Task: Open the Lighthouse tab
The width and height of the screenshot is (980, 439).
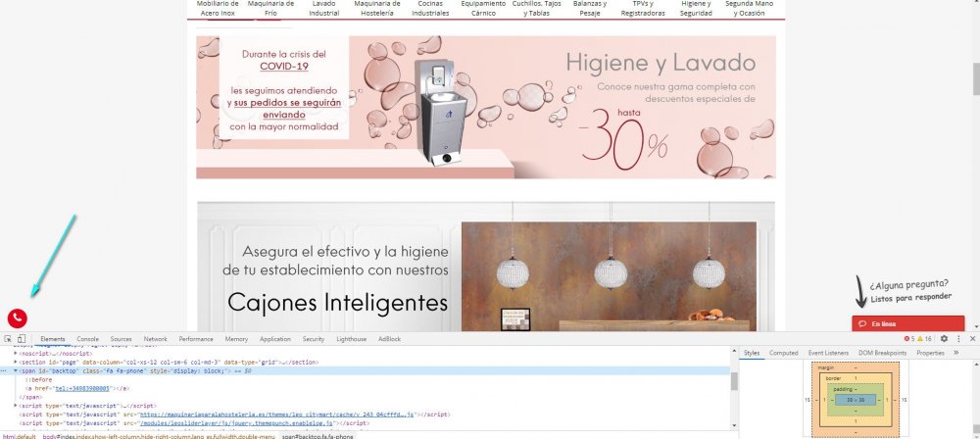Action: click(351, 339)
